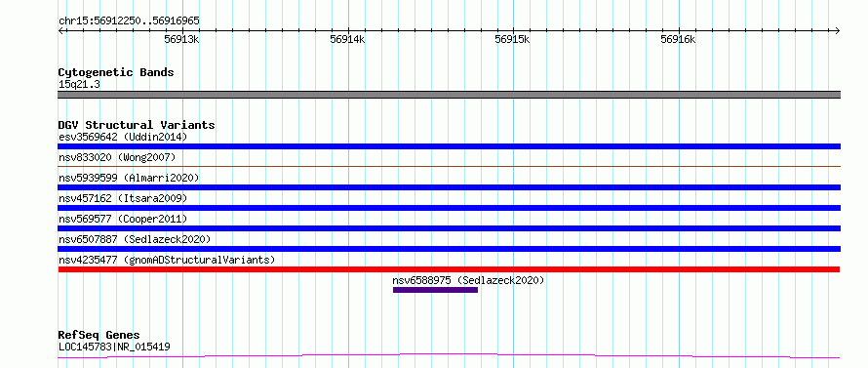Open the nsv6507887 (Sedlazeck2020) label

pyautogui.click(x=135, y=239)
